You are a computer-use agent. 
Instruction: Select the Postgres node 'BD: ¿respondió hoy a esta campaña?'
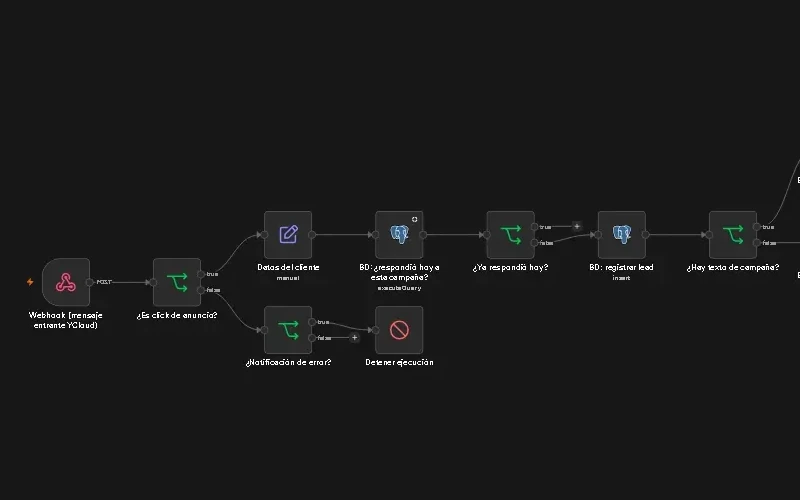click(x=399, y=235)
